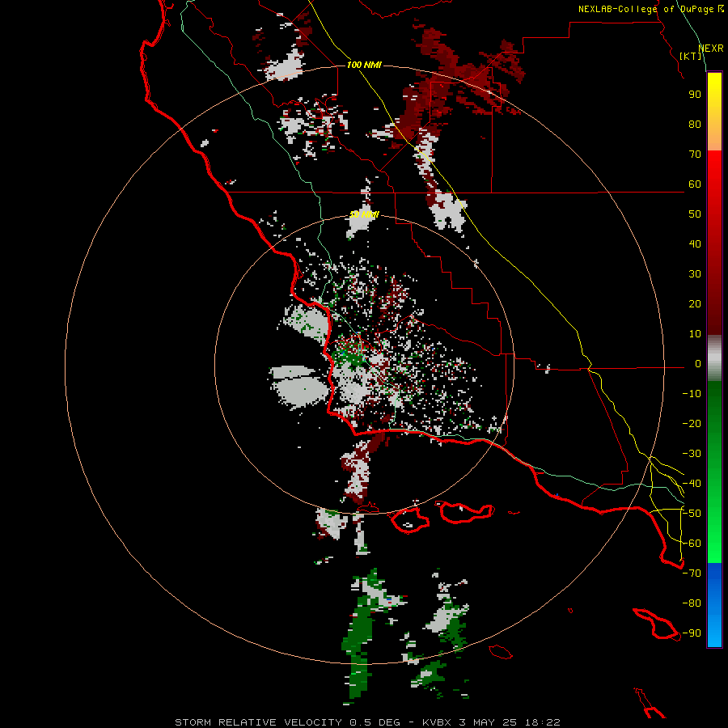This screenshot has height=728, width=728.
Task: Click the 80 value on velocity scale
Action: coord(695,125)
